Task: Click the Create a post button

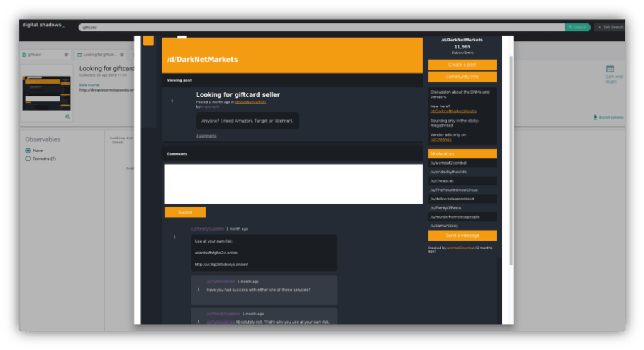Action: click(462, 65)
